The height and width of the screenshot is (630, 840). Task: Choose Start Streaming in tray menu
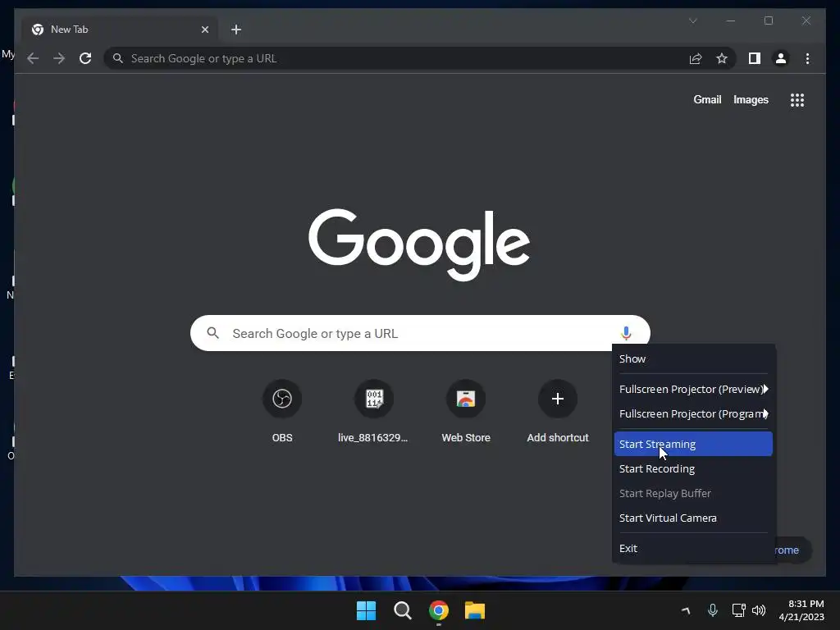tap(693, 444)
